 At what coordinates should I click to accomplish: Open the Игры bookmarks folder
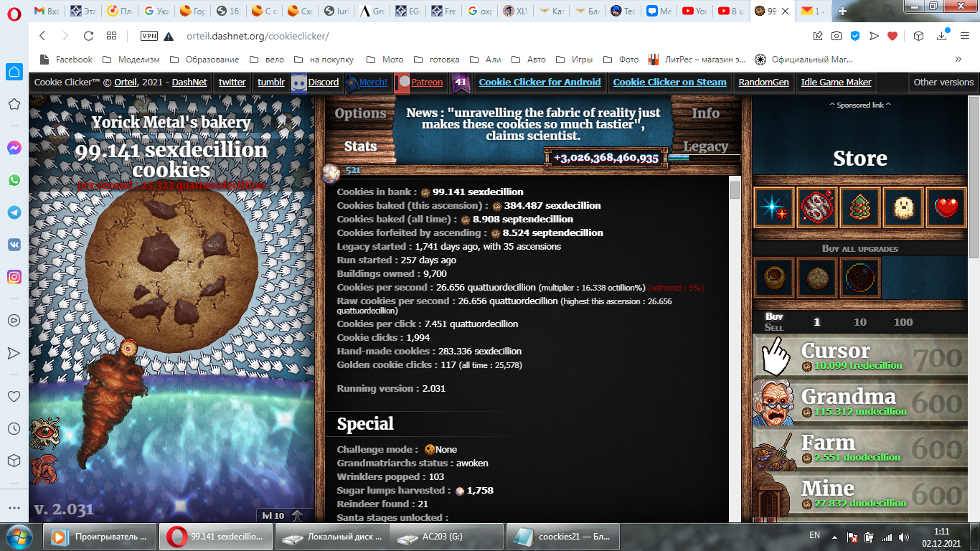[x=575, y=60]
